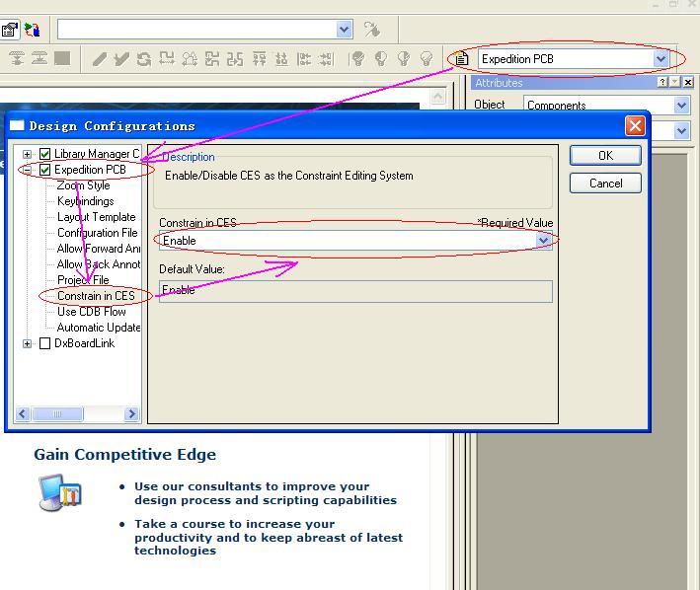Image resolution: width=700 pixels, height=590 pixels.
Task: Open the Expedition PCB toolbar dropdown
Action: (x=661, y=59)
